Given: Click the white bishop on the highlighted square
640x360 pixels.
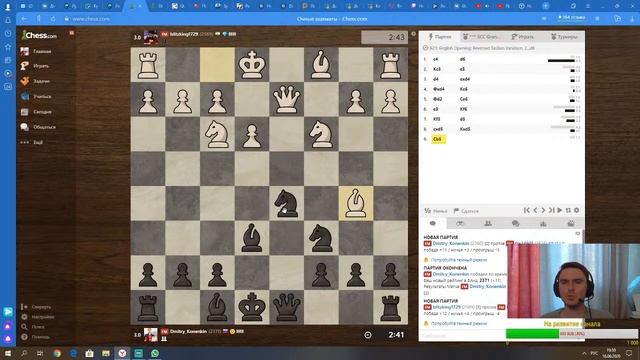Looking at the screenshot, I should (356, 203).
